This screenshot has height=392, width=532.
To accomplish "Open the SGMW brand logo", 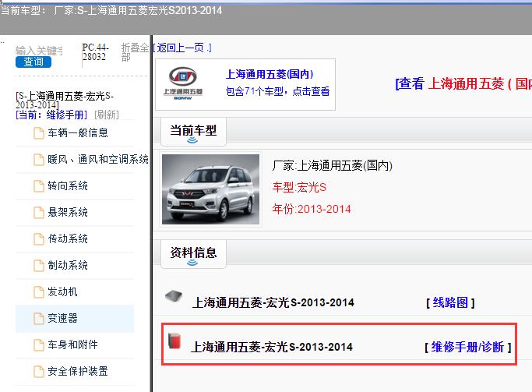I will (183, 83).
